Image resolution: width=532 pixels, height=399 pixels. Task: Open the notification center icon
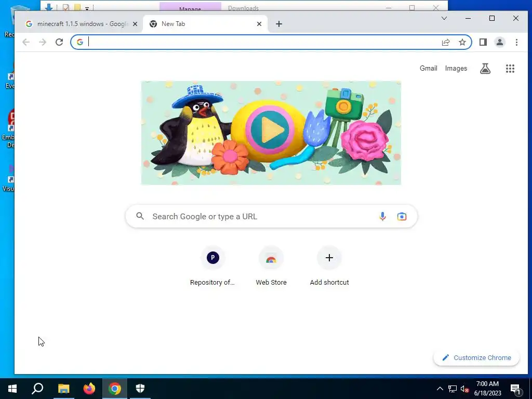pos(516,389)
